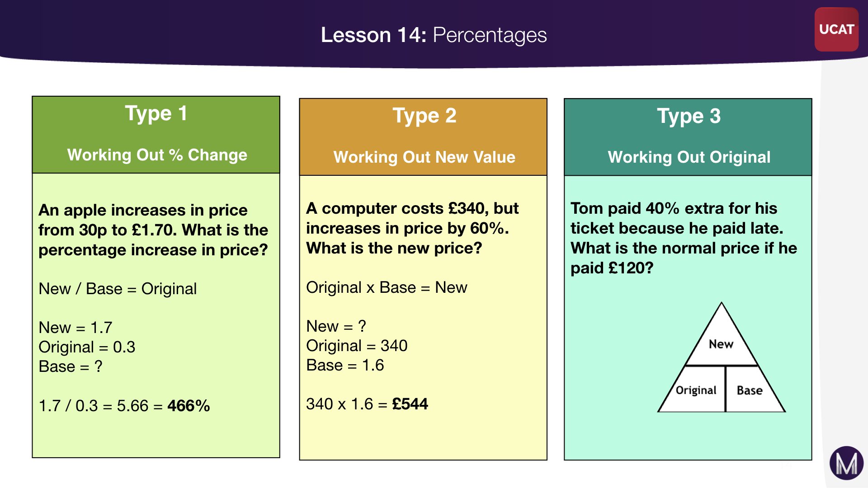The width and height of the screenshot is (868, 488).
Task: Click the Working Out New Value subtitle
Action: click(424, 157)
